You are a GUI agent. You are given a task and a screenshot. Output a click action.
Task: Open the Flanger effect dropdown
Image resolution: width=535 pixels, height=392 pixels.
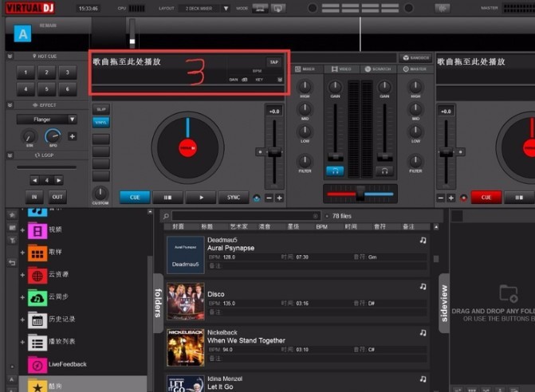pos(47,120)
